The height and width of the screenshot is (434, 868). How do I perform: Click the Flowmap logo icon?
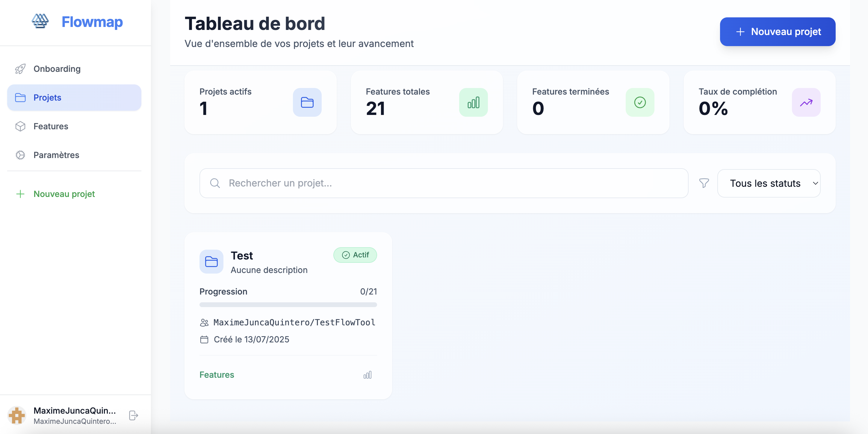(x=40, y=22)
